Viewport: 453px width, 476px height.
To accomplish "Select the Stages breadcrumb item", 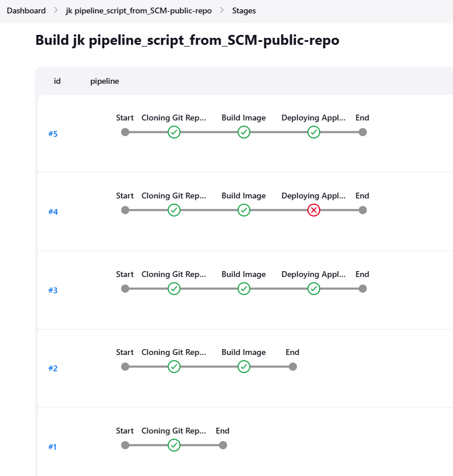I will pyautogui.click(x=244, y=10).
